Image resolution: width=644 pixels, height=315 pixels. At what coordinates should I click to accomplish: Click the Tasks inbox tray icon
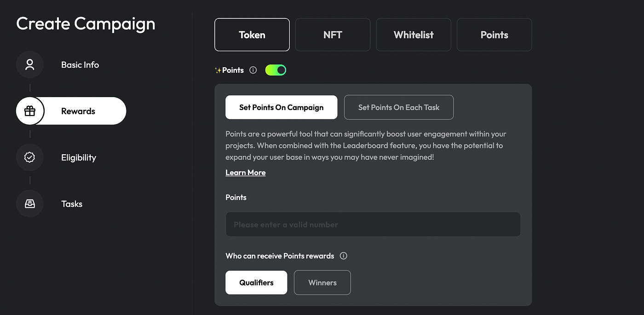click(30, 204)
